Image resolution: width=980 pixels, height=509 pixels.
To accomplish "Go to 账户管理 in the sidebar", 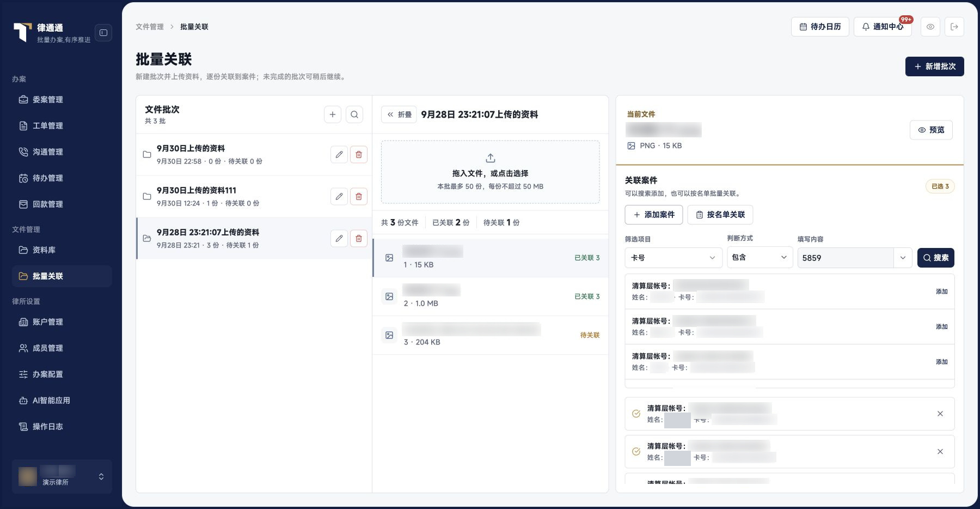I will (x=62, y=322).
